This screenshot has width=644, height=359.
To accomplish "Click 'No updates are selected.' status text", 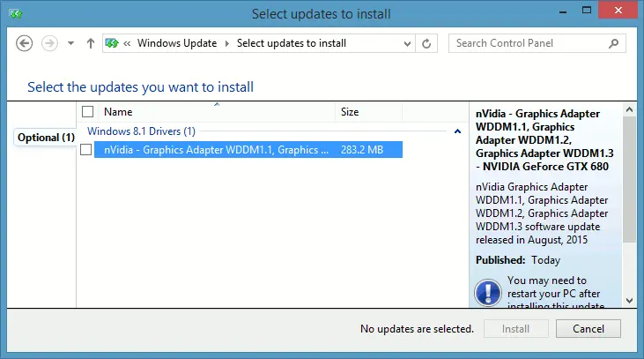I will pyautogui.click(x=417, y=329).
